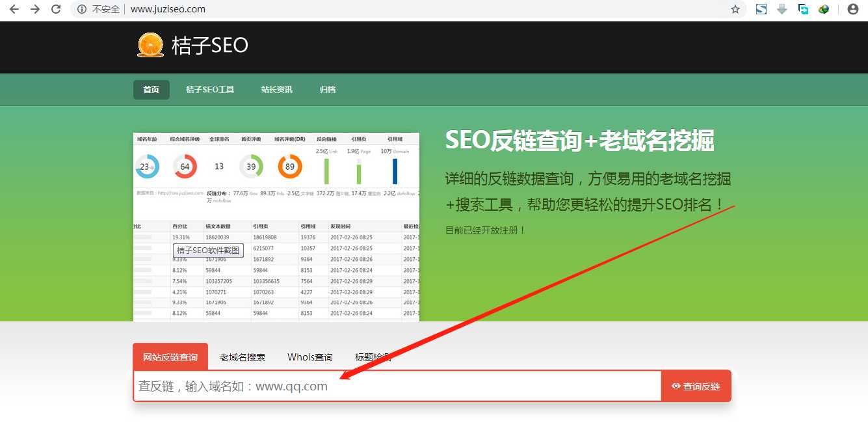Switch to the WhoIs查询 tab
This screenshot has width=868, height=434.
(310, 357)
